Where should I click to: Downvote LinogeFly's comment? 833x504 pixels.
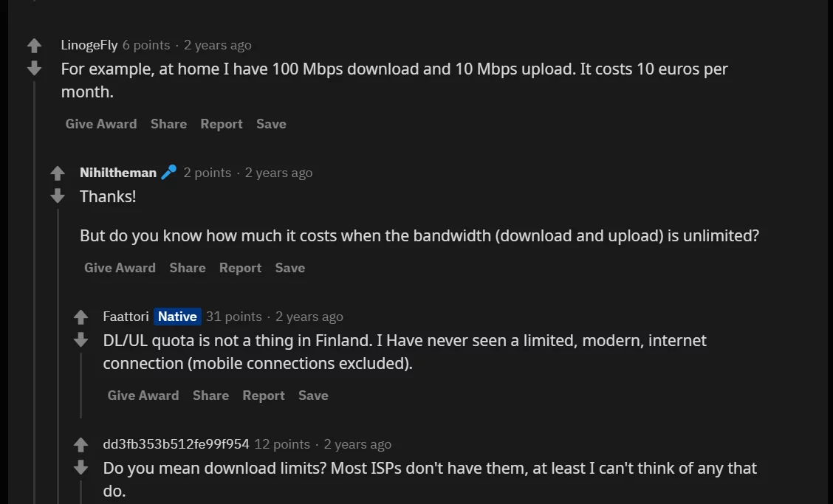coord(35,68)
